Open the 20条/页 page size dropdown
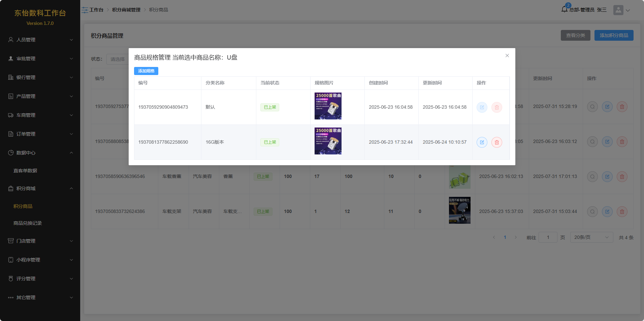Image resolution: width=644 pixels, height=321 pixels. [x=591, y=237]
